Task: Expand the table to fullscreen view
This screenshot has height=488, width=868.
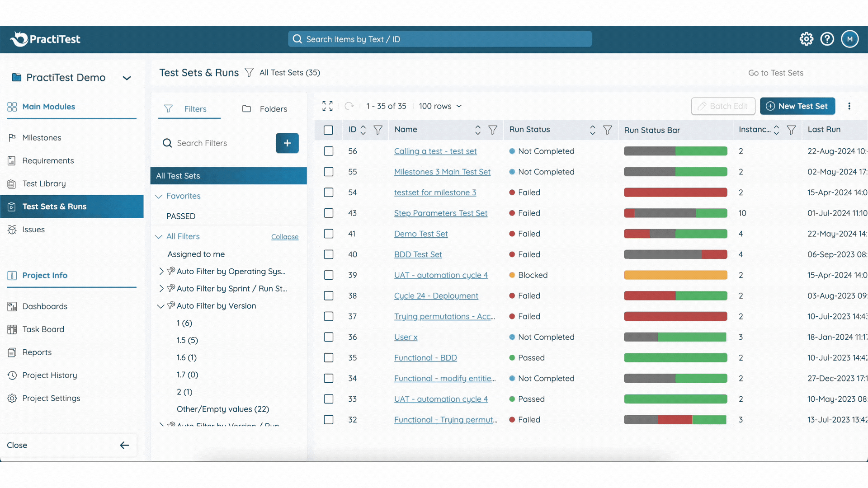Action: point(327,106)
